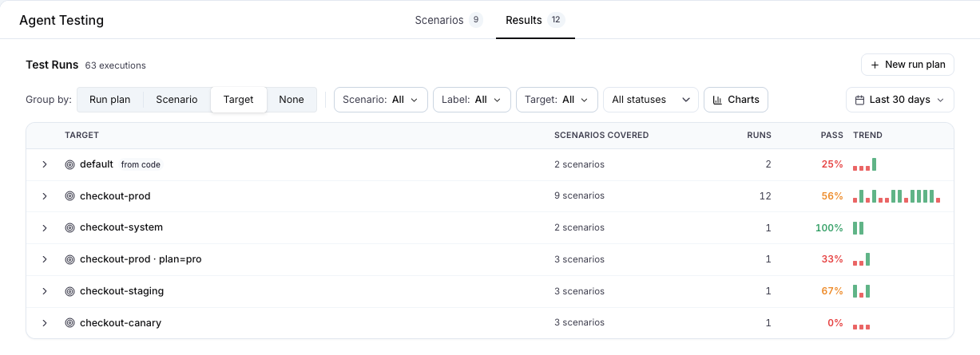Click the checkout-prod trend sparkline
This screenshot has width=980, height=355.
coord(897,196)
